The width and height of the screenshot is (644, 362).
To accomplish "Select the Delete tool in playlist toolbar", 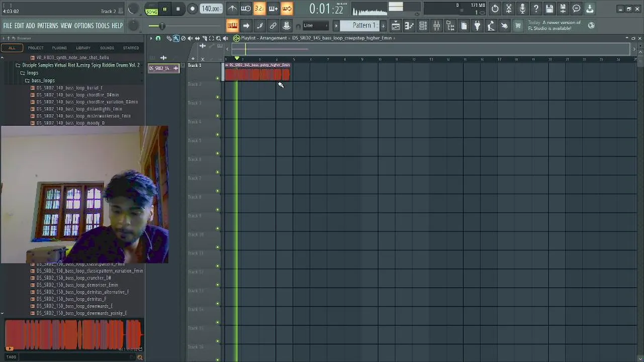I will click(x=183, y=38).
